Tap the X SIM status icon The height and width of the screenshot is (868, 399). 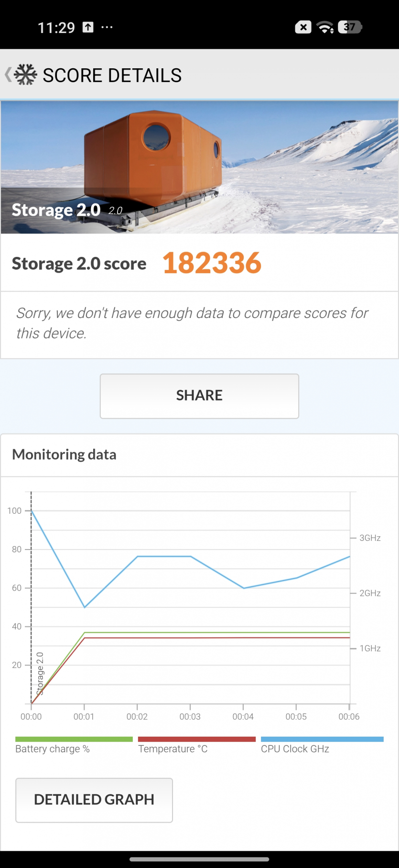click(303, 27)
